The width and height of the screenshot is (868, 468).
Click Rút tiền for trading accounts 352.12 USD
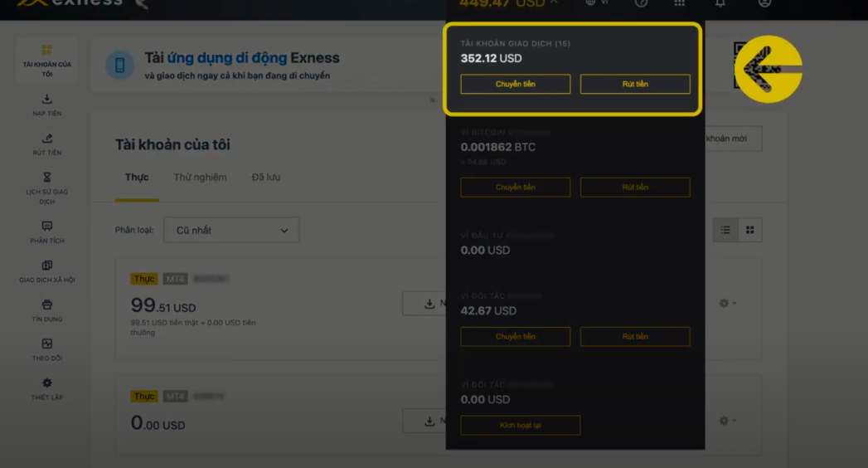[x=635, y=84]
